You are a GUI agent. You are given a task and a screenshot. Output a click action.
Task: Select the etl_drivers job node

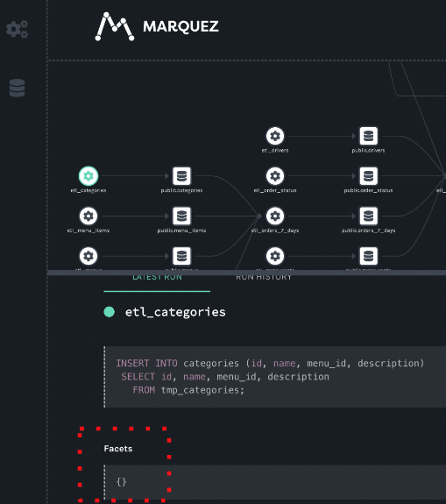pyautogui.click(x=275, y=136)
